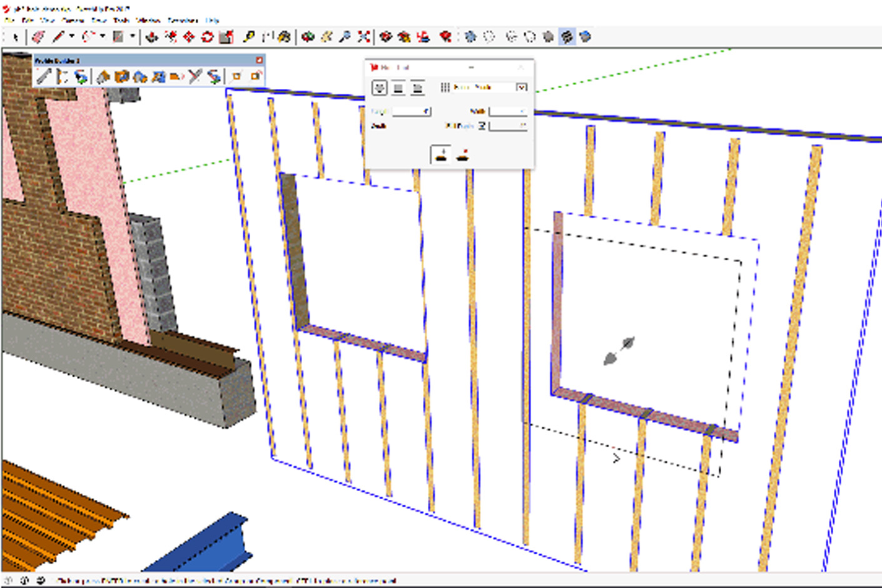Activate the Orbit tool
The height and width of the screenshot is (588, 882).
point(308,37)
